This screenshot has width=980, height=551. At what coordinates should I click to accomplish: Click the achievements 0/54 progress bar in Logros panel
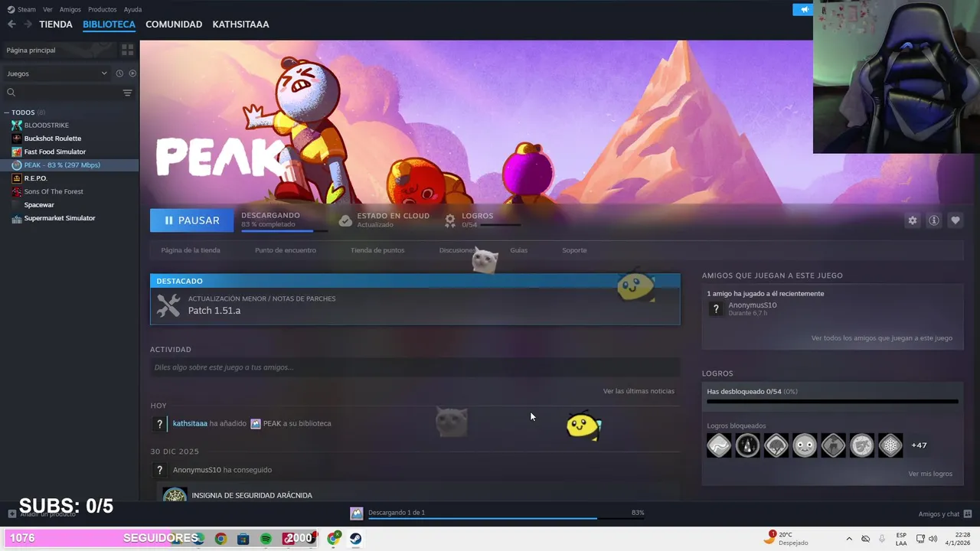coord(832,401)
